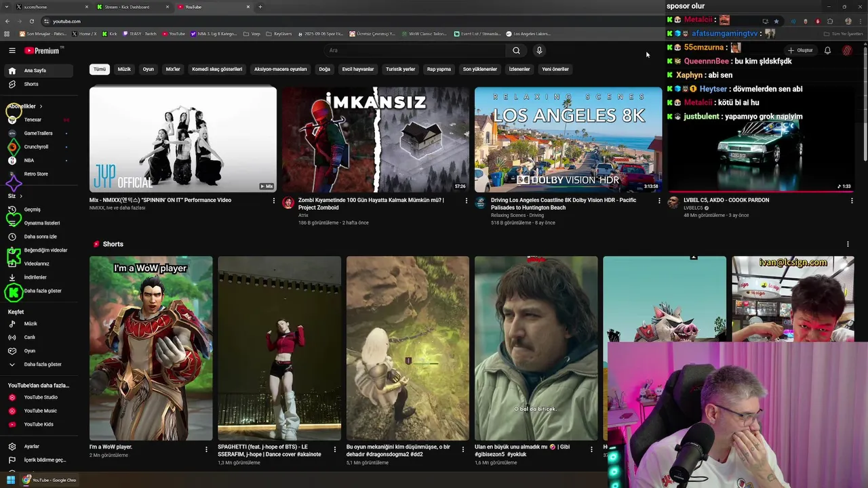Open Los Angeles 8K video thumbnail
Screen dimensions: 868x488
click(568, 140)
